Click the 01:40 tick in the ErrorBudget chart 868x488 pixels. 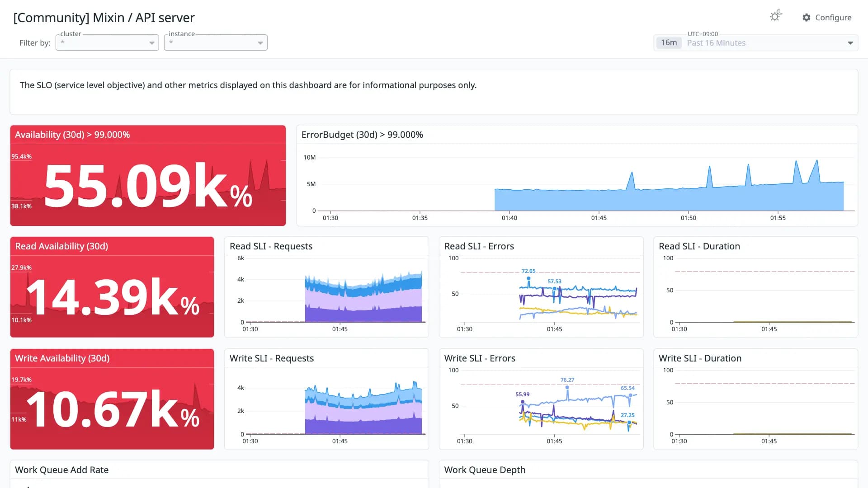click(509, 218)
